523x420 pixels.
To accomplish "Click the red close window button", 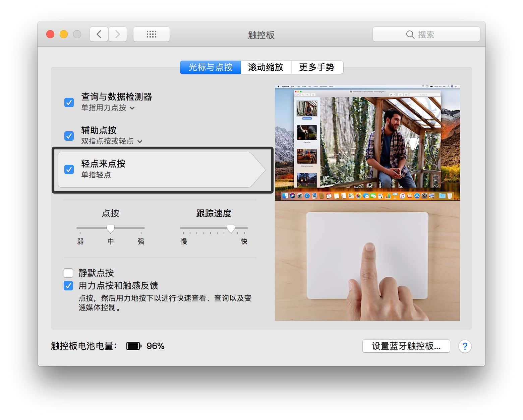I will pos(50,34).
